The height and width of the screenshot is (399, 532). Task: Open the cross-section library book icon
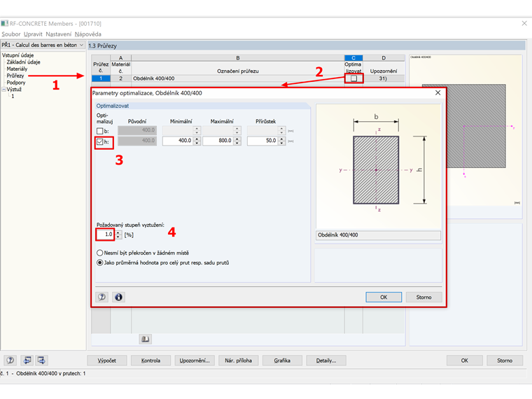coord(145,339)
